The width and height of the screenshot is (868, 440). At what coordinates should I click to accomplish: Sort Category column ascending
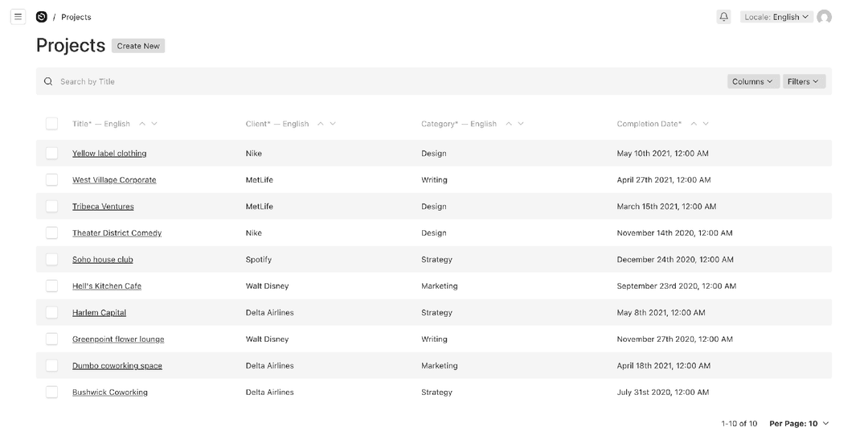[x=509, y=124]
